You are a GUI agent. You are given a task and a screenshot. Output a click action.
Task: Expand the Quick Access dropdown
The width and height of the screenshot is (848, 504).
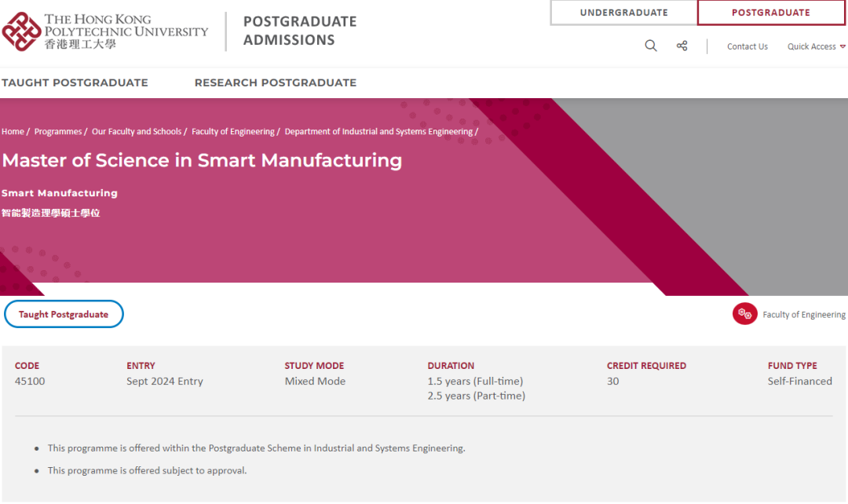click(816, 46)
